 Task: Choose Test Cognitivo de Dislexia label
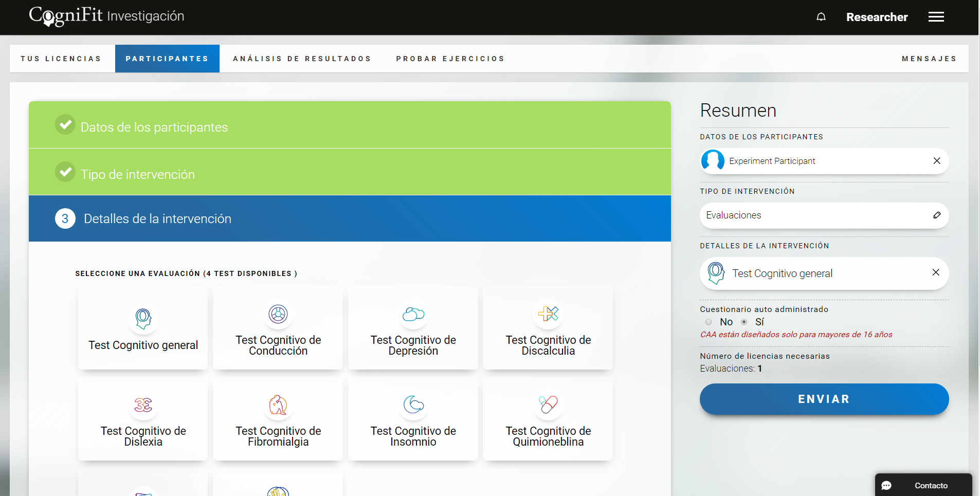(x=143, y=436)
